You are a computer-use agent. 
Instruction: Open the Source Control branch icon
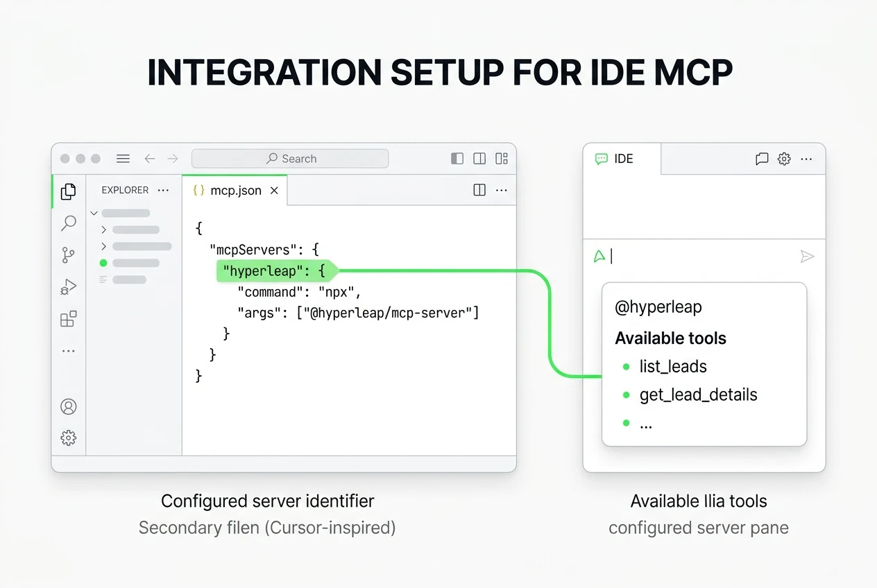(68, 255)
